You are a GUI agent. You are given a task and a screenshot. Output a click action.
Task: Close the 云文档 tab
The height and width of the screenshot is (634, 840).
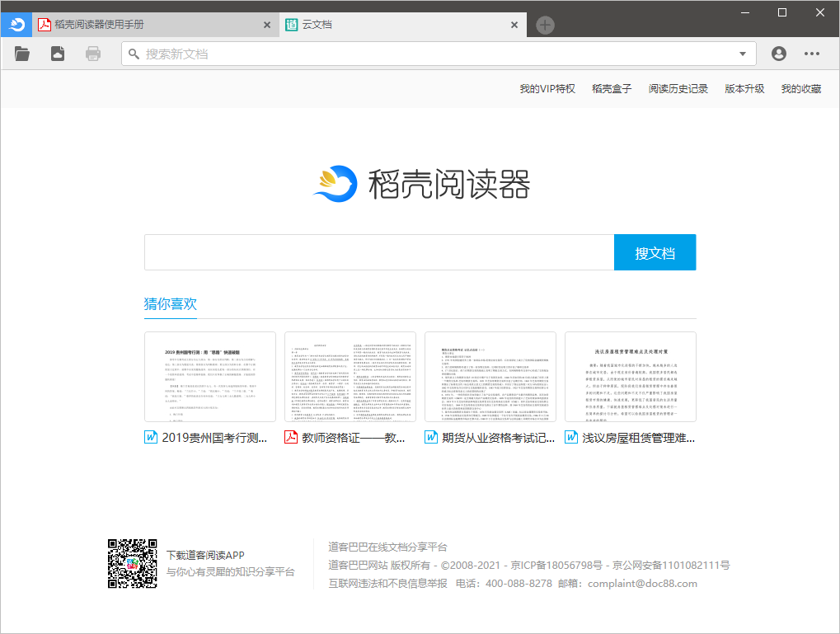point(514,26)
